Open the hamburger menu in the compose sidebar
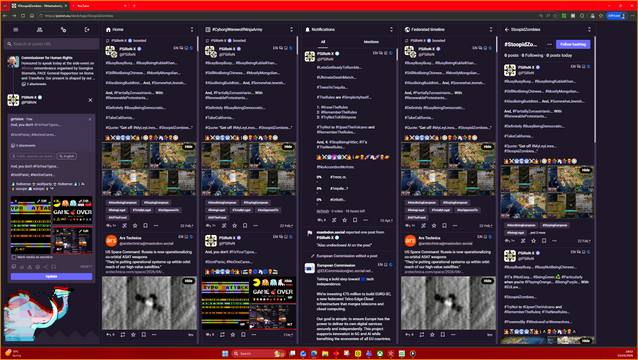638x360 pixels. tap(16, 30)
